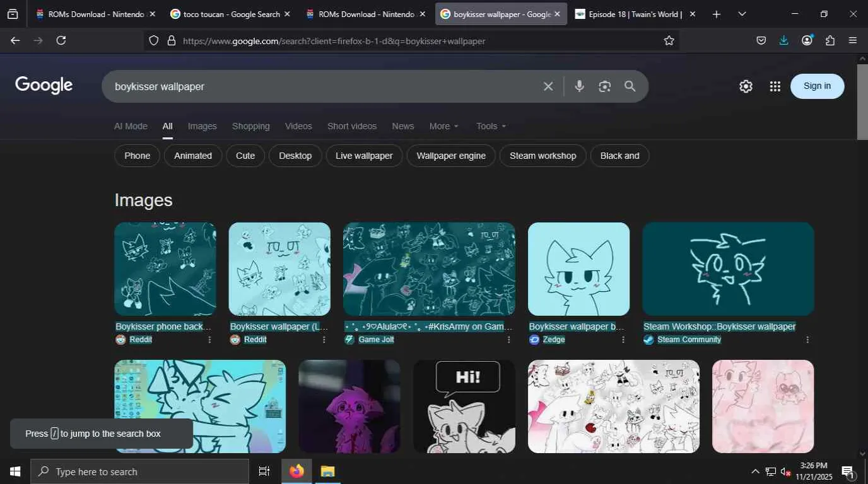Click the Windows taskbar search box
This screenshot has width=868, height=484.
[140, 471]
